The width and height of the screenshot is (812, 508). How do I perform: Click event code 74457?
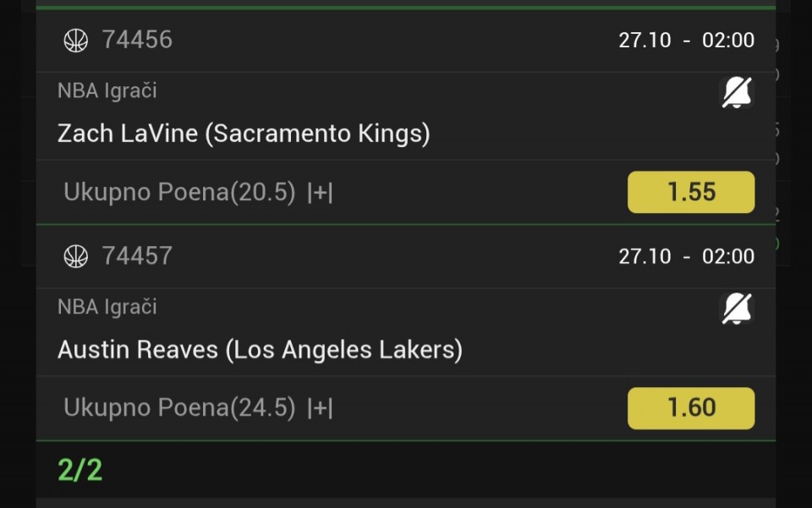[137, 255]
